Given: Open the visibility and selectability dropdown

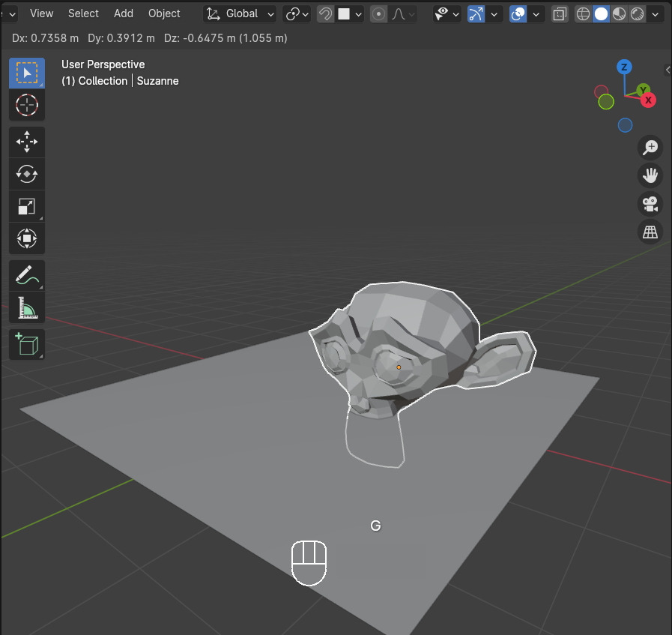Looking at the screenshot, I should 447,14.
